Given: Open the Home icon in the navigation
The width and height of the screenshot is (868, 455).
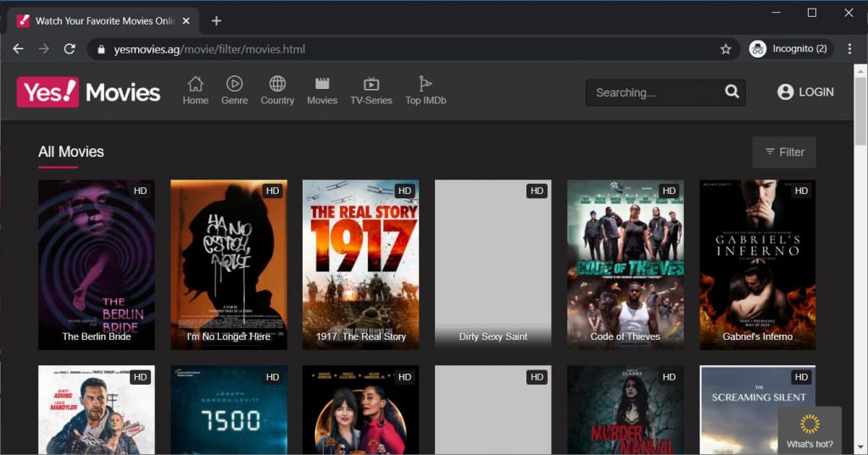Looking at the screenshot, I should [196, 91].
